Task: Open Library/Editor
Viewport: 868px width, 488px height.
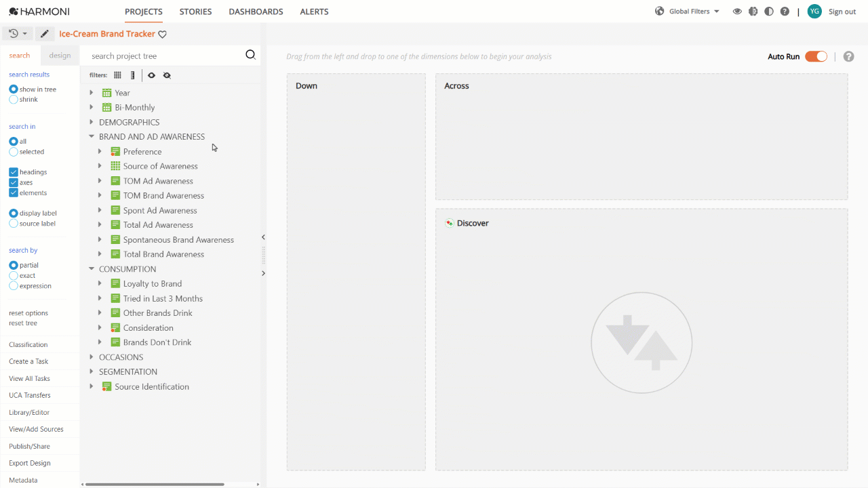Action: click(29, 412)
